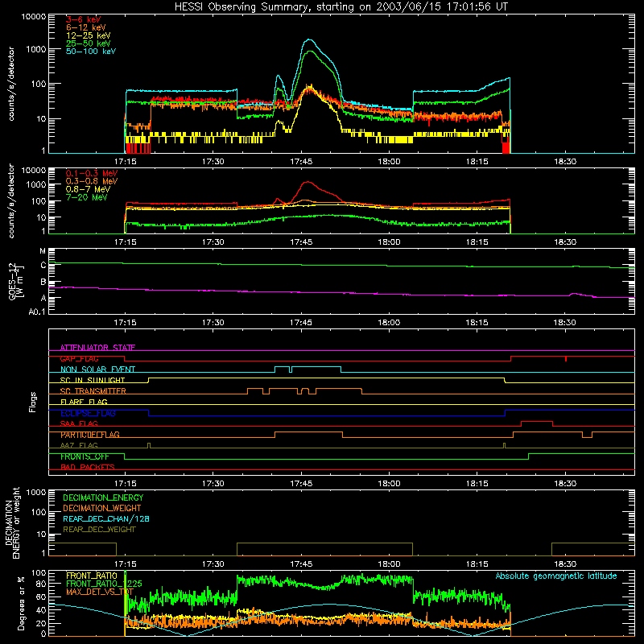The width and height of the screenshot is (644, 644).
Task: Select the 25-50 keV legend label
Action: point(89,43)
